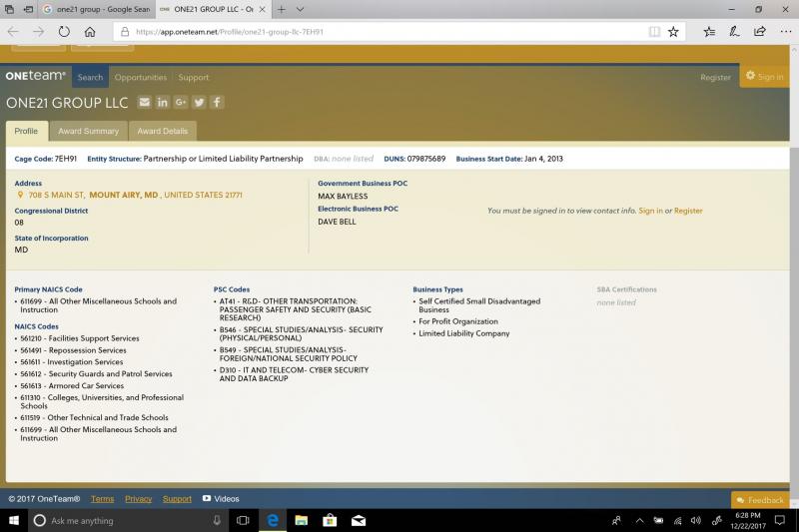Open the Terms footer link
Viewport: 799px width, 532px height.
[x=103, y=499]
